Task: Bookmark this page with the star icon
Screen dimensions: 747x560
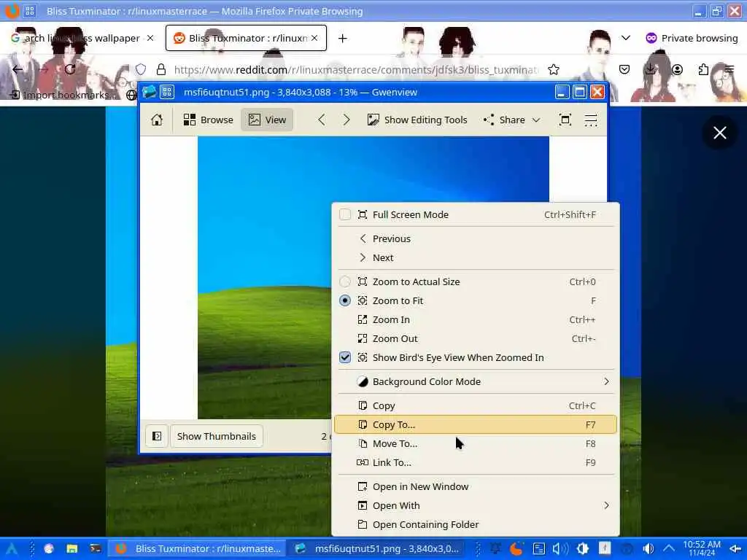Action: [x=554, y=69]
